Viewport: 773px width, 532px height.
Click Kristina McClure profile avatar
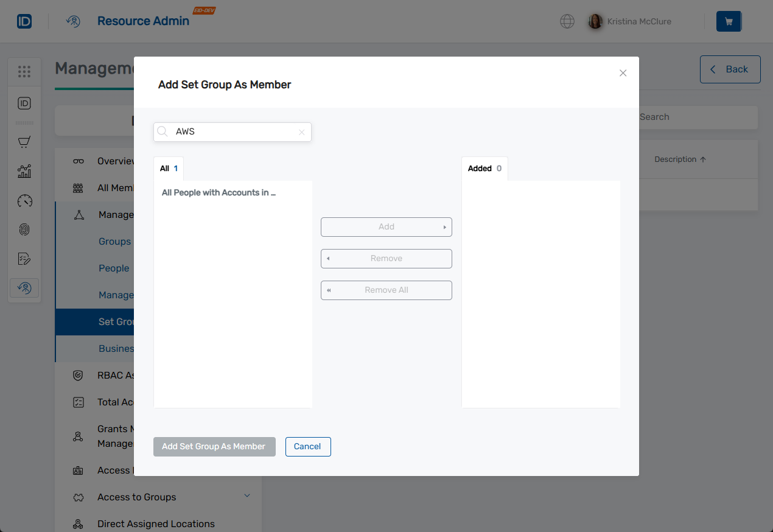595,21
